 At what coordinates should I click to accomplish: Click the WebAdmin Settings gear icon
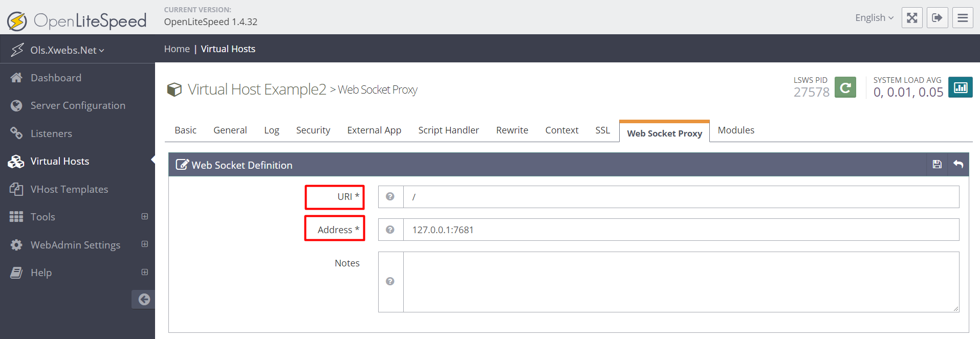(x=16, y=245)
